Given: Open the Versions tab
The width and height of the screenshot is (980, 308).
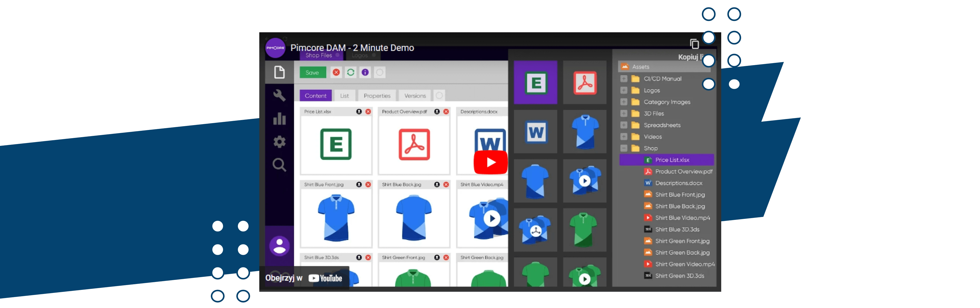Looking at the screenshot, I should pyautogui.click(x=415, y=96).
